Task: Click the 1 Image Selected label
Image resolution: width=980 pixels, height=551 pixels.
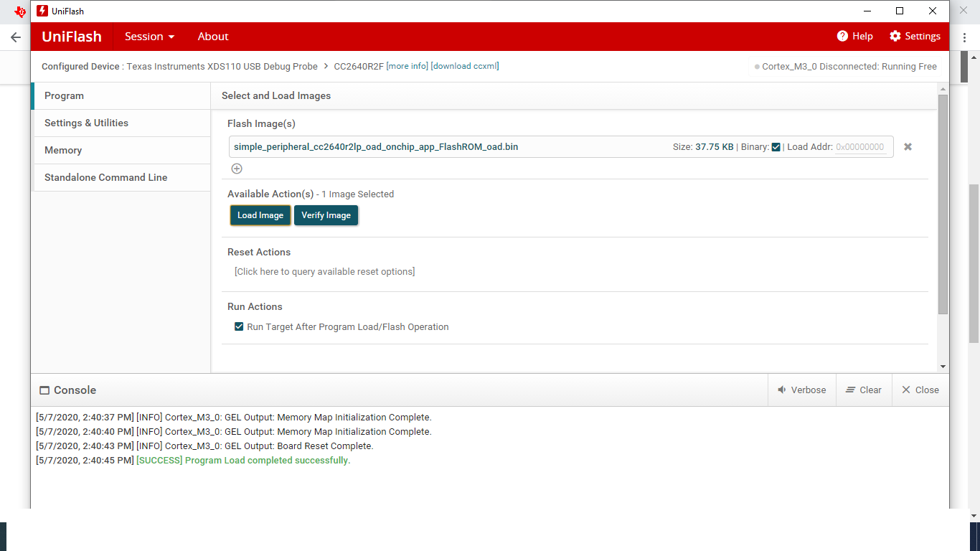Action: (x=357, y=194)
